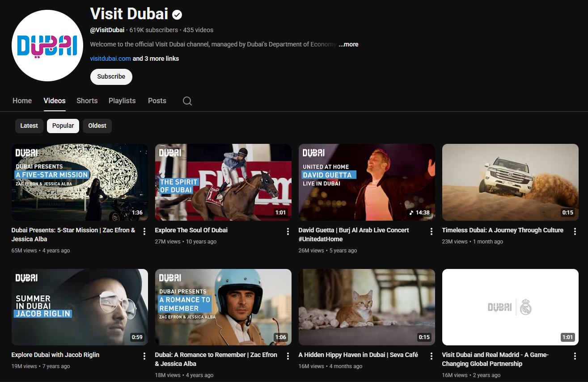Play the orange cat thumbnail

coord(367,307)
